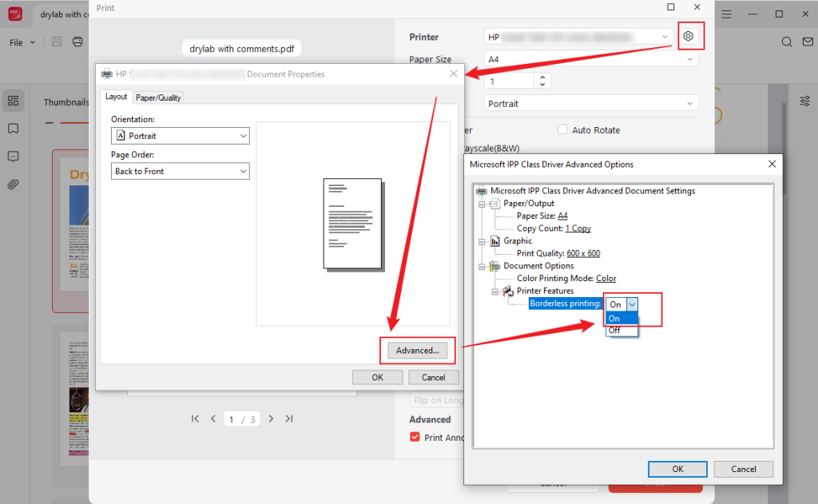
Task: Go to next preview page with arrow
Action: click(271, 418)
